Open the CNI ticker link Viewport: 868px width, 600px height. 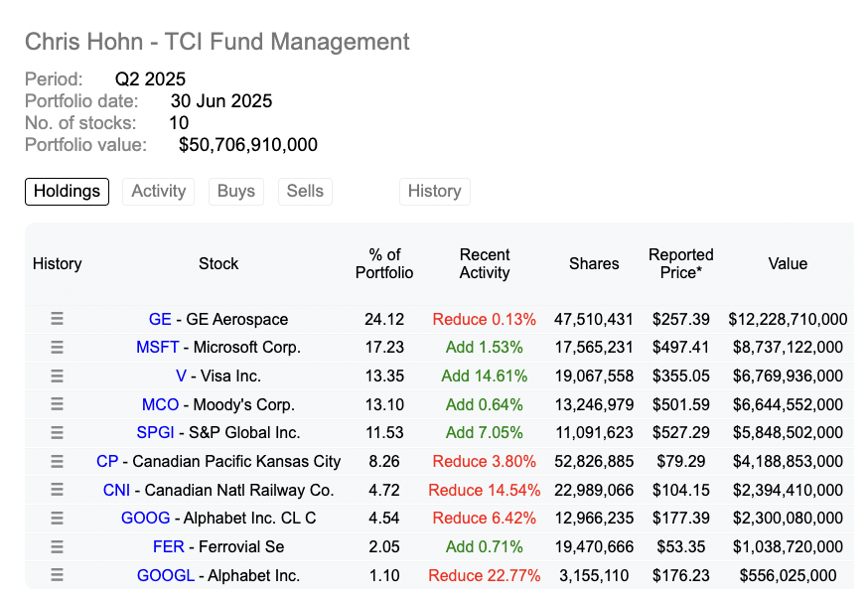pyautogui.click(x=116, y=491)
